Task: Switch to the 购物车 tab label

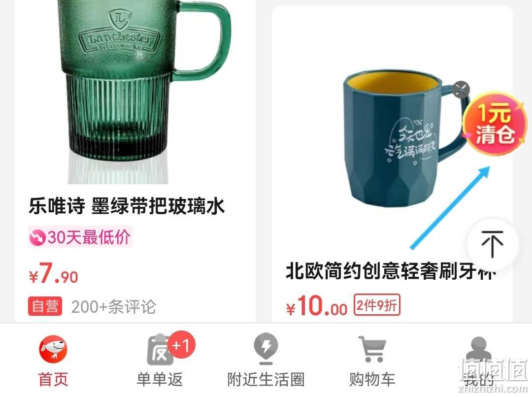Action: (x=372, y=379)
